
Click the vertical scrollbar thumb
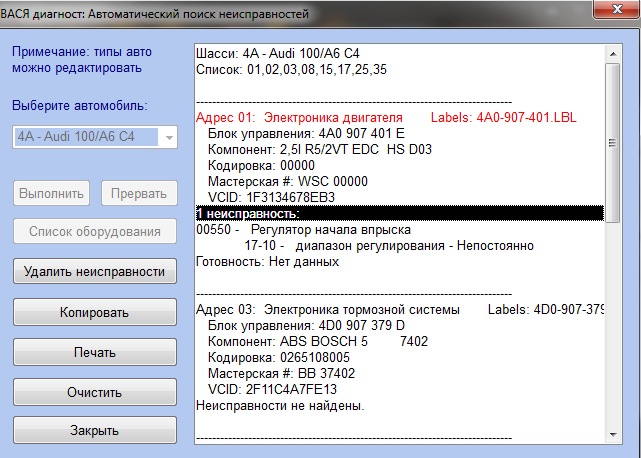613,142
